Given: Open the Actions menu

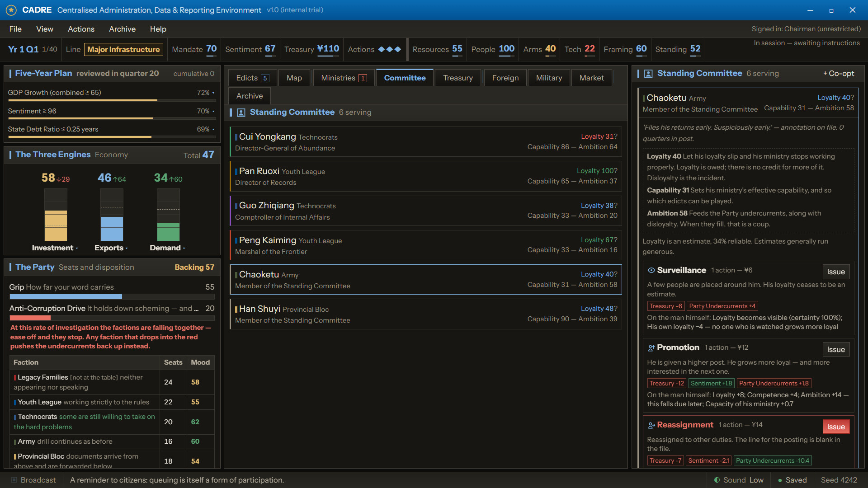Looking at the screenshot, I should (81, 29).
